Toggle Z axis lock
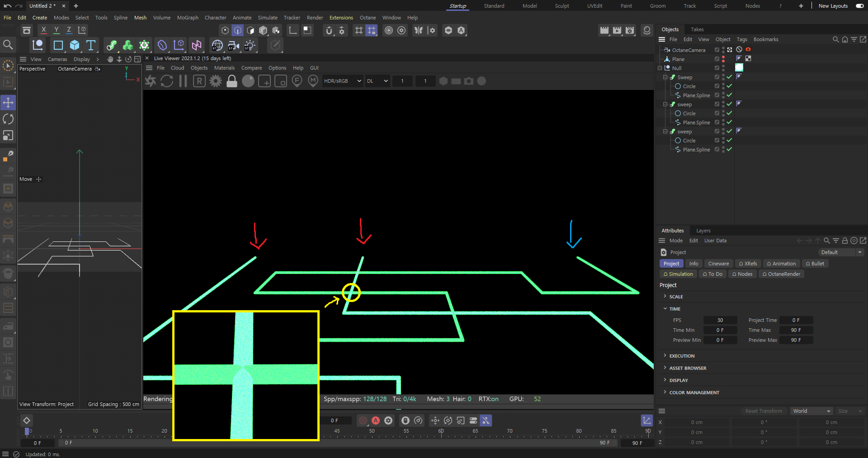 click(69, 30)
